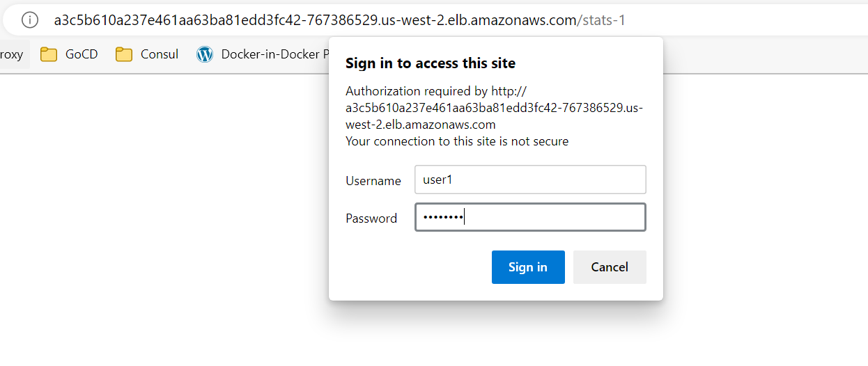Screen dimensions: 868x366
Task: Click the 'Sign in to access this site' heading
Action: [431, 63]
